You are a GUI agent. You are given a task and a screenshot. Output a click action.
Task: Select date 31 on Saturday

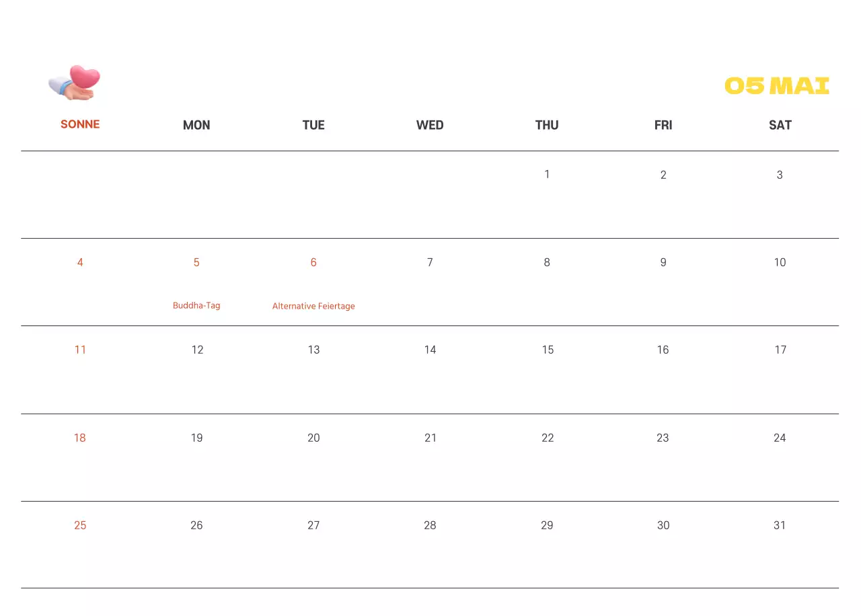(780, 525)
